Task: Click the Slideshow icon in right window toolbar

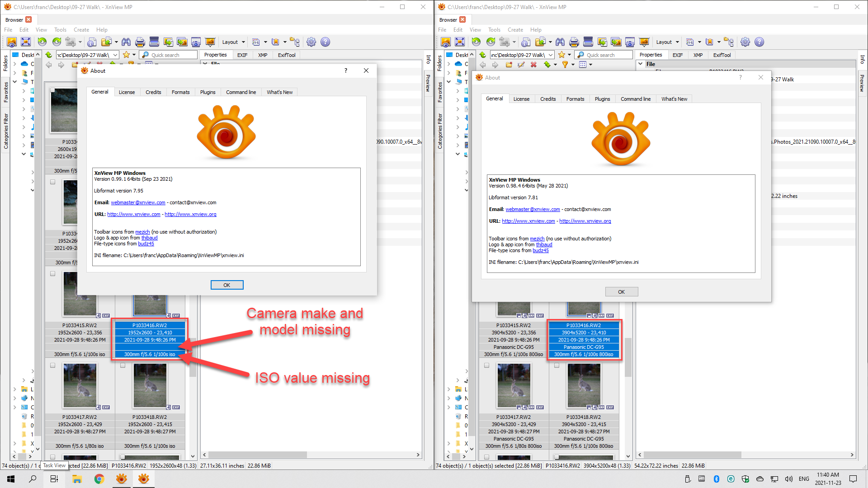Action: tap(644, 42)
